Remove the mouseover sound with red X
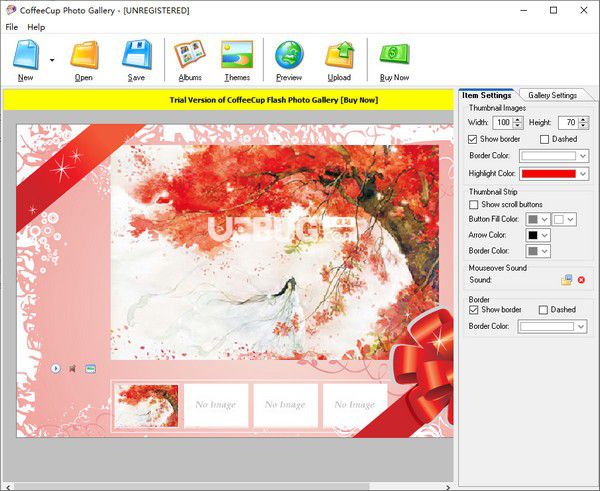The height and width of the screenshot is (491, 600). coord(581,280)
